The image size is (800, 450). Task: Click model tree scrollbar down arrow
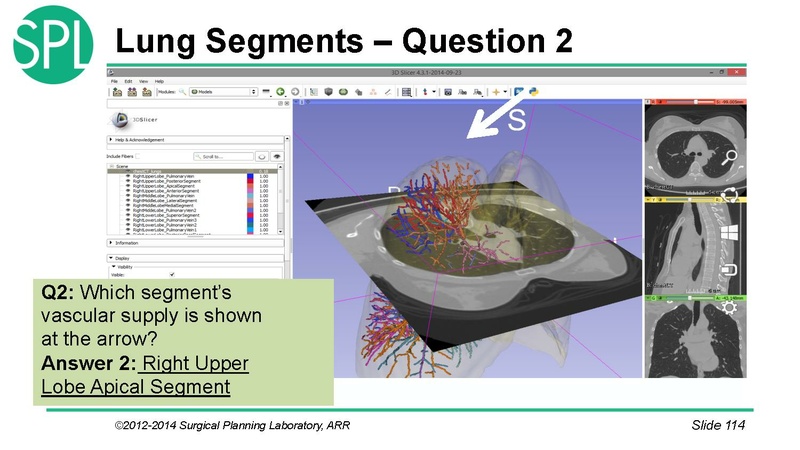tap(281, 232)
